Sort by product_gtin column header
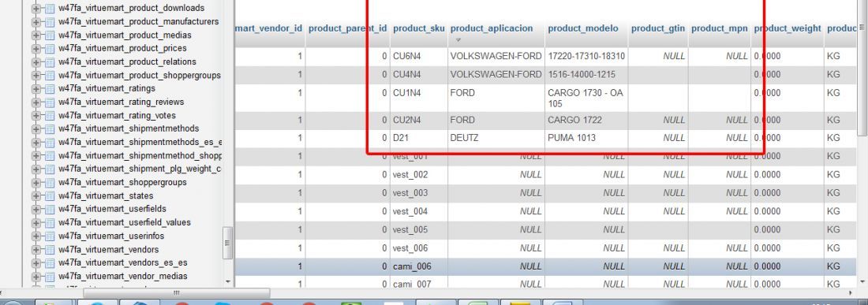 coord(658,28)
